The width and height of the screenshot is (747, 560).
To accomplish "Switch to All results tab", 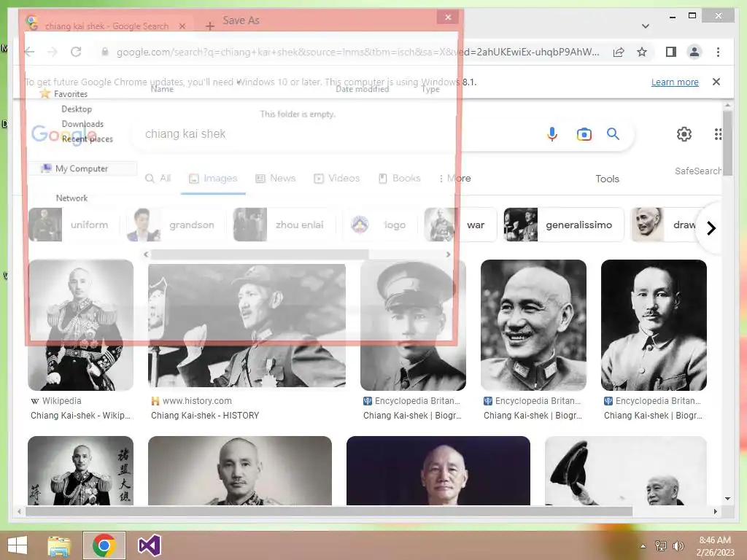I will [158, 179].
